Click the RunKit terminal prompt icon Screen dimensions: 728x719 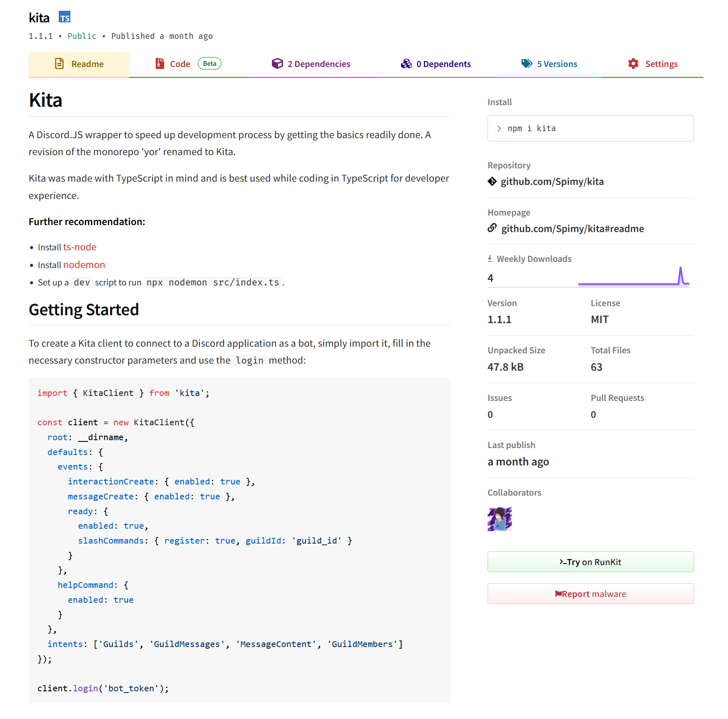tap(563, 562)
